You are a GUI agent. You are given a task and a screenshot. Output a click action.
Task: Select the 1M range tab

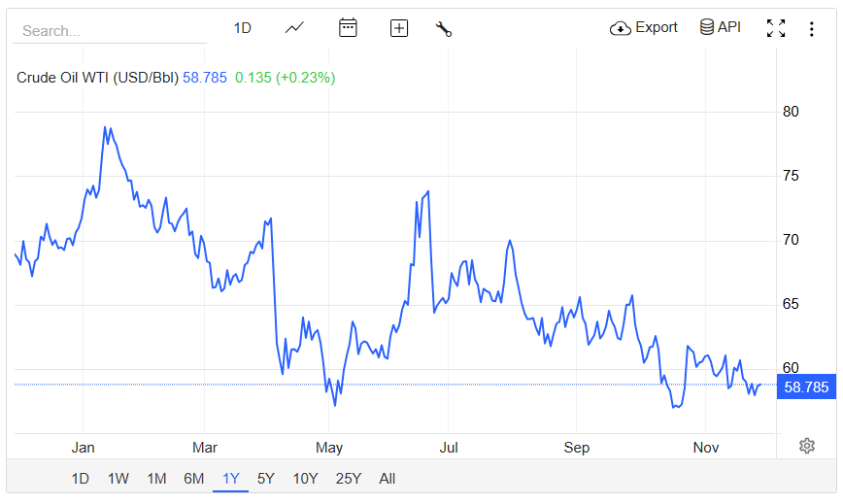point(156,478)
